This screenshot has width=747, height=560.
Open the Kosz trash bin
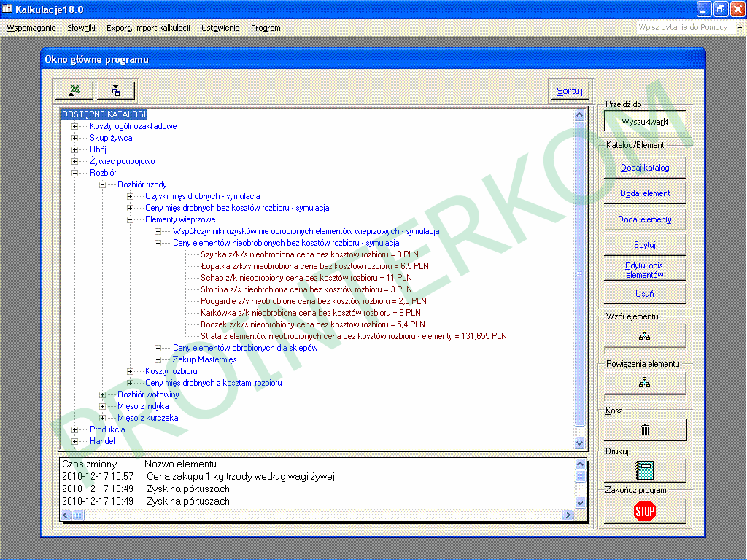[645, 429]
